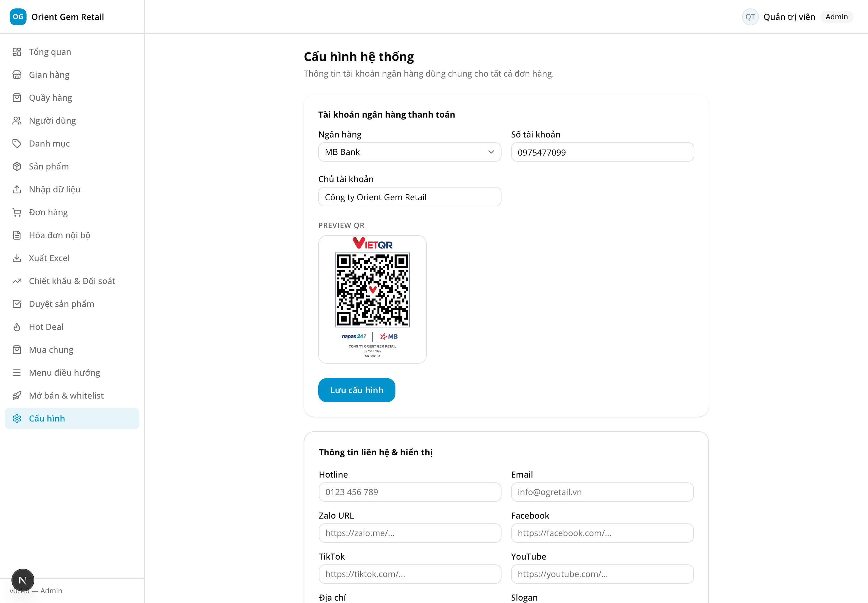This screenshot has height=603, width=868.
Task: Click the Số tài khoản input field
Action: pyautogui.click(x=602, y=152)
